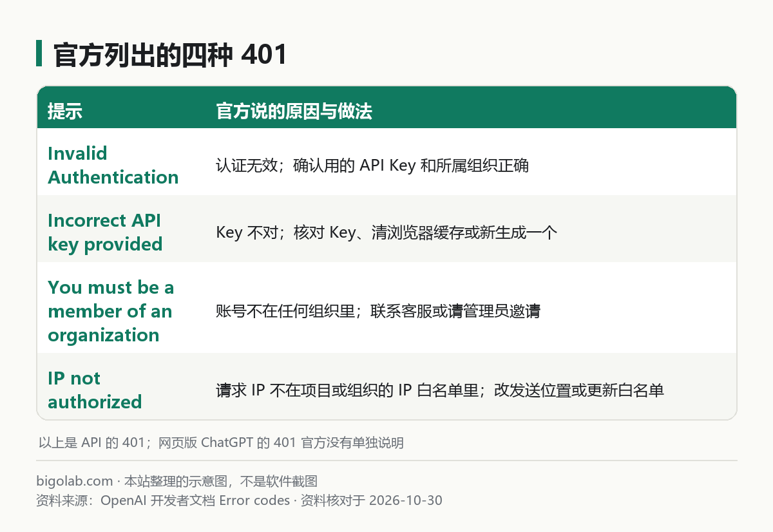Click the 资料来源 OpenAI 开发者文档 line

point(240,500)
